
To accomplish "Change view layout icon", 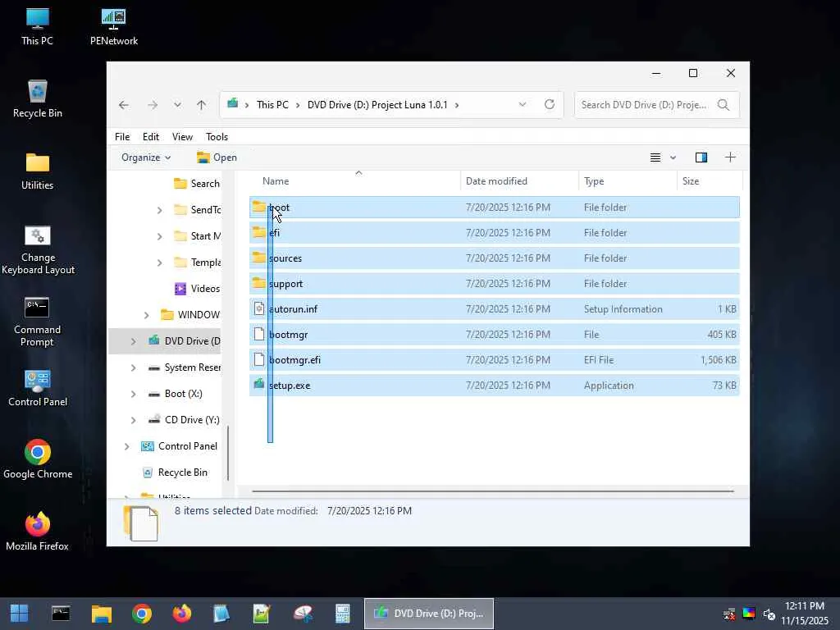I will (x=655, y=157).
